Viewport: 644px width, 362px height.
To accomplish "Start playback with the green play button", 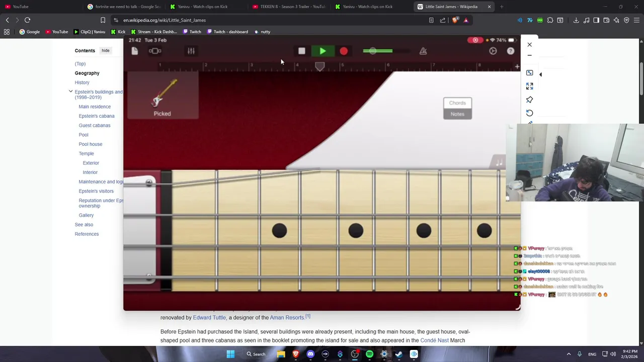I will (x=323, y=51).
